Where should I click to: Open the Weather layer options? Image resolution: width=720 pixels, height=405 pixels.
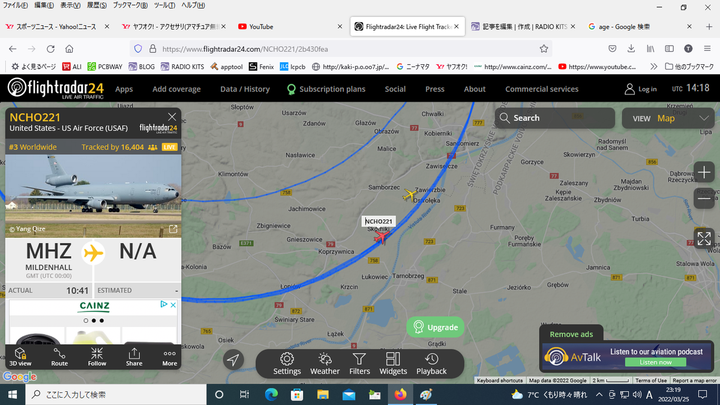[x=325, y=363]
